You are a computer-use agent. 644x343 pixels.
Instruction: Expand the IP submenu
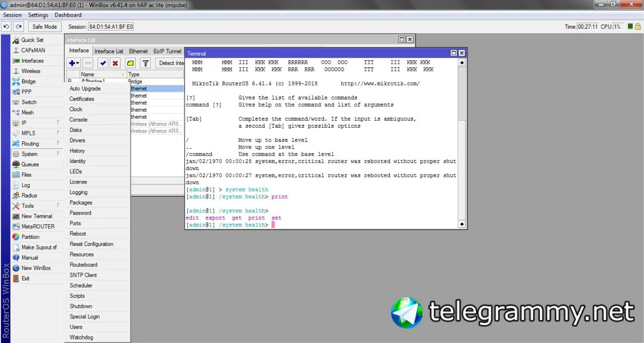tap(38, 123)
